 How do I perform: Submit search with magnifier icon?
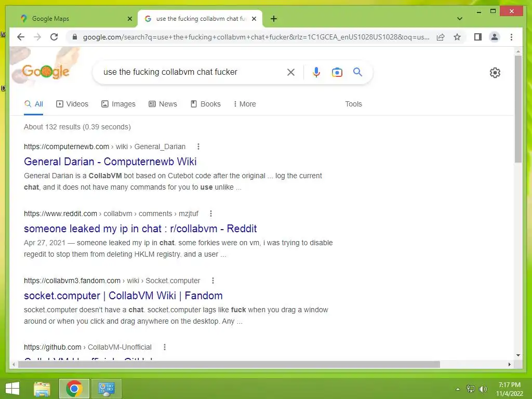[357, 72]
